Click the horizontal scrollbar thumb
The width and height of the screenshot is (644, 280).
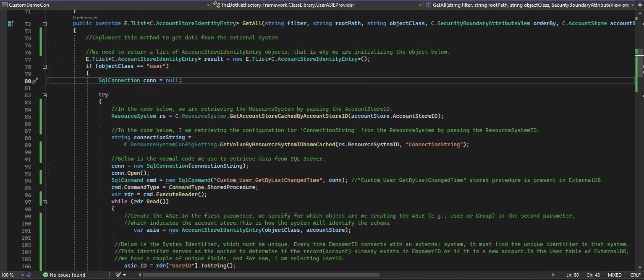pos(261,275)
